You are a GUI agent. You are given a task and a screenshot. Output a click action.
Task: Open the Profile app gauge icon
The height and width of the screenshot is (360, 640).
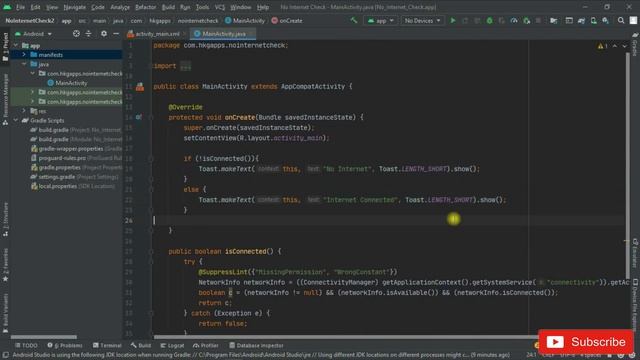(x=514, y=20)
